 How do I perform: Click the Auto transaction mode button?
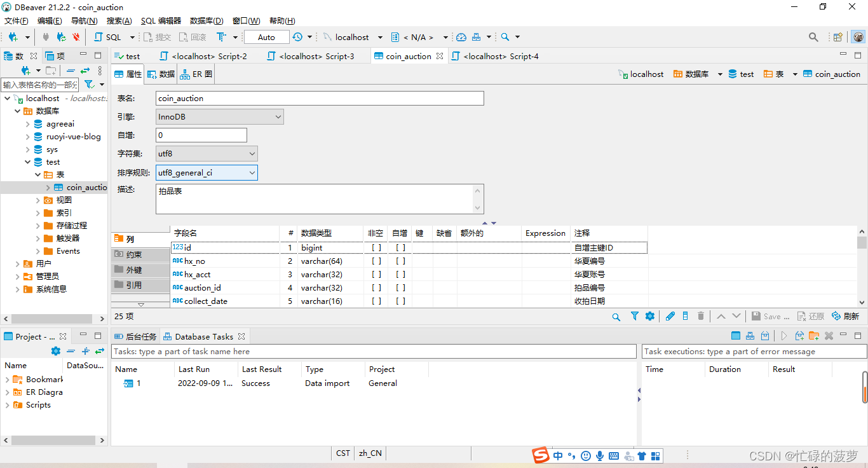coord(266,37)
